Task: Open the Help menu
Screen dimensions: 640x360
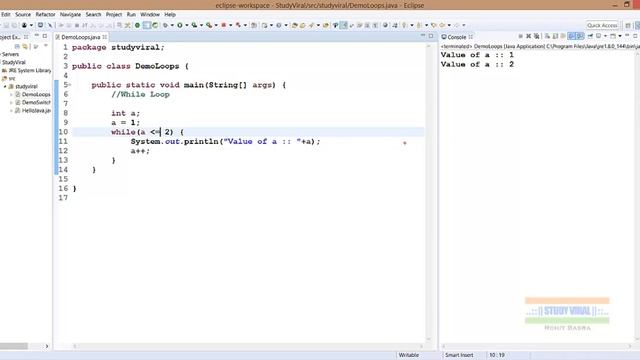Action: coord(170,14)
